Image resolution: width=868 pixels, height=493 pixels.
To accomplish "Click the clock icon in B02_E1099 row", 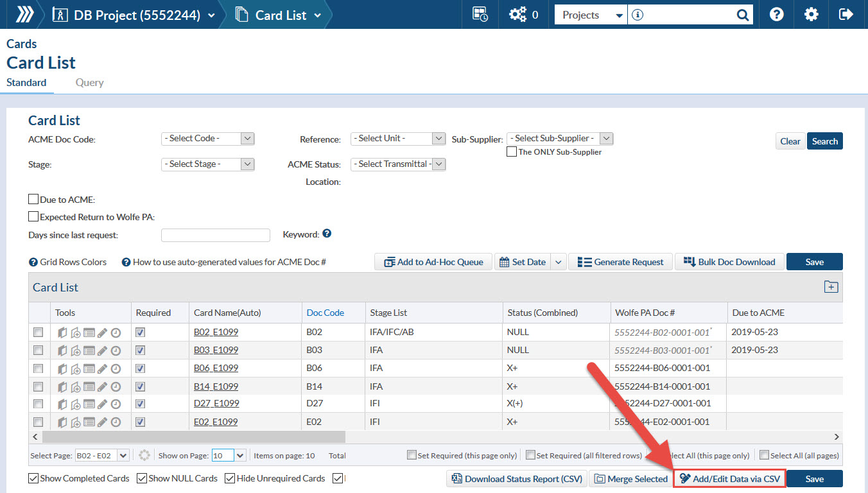I will pyautogui.click(x=116, y=333).
